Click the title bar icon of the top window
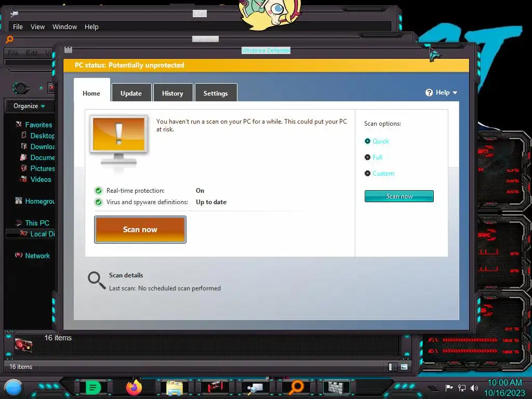The height and width of the screenshot is (399, 532). [14, 14]
